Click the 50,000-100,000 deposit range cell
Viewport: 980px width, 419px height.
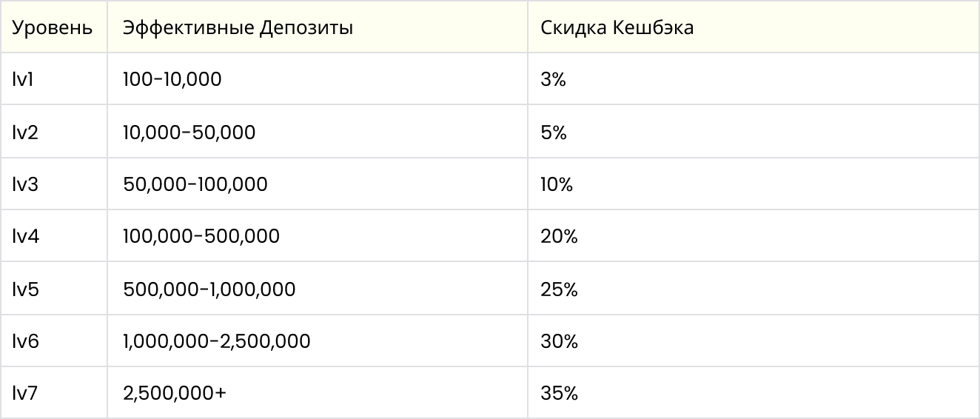(318, 184)
